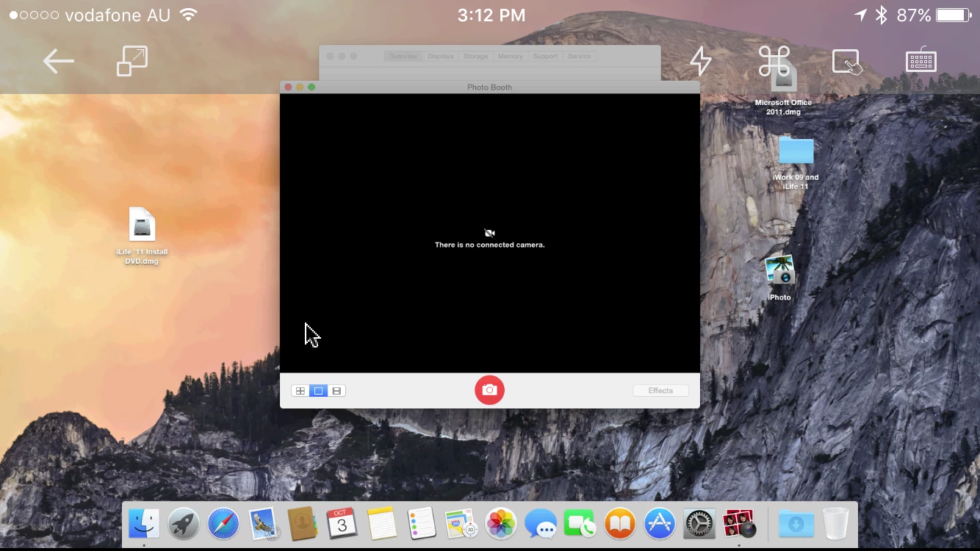
Task: Open Calendar from the Dock
Action: (342, 525)
